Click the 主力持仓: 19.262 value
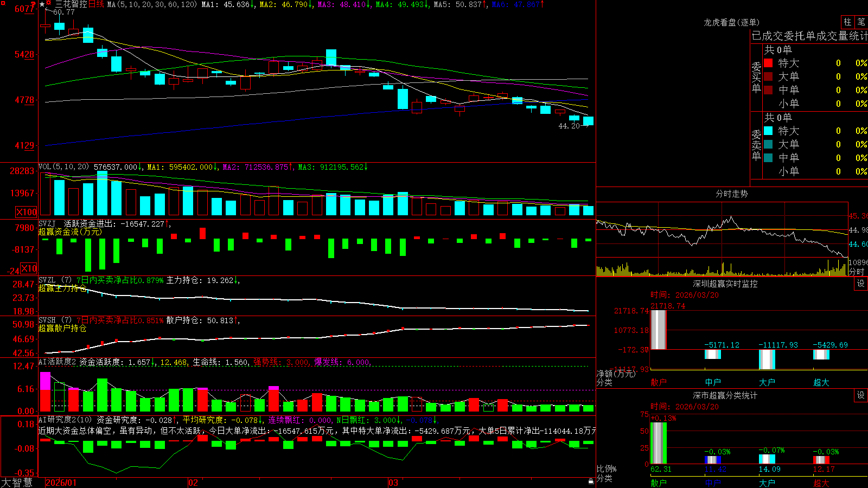This screenshot has height=488, width=868. 202,280
